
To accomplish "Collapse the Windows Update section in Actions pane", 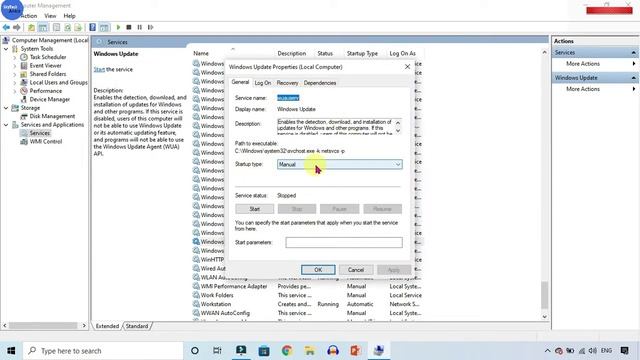I will coord(633,78).
